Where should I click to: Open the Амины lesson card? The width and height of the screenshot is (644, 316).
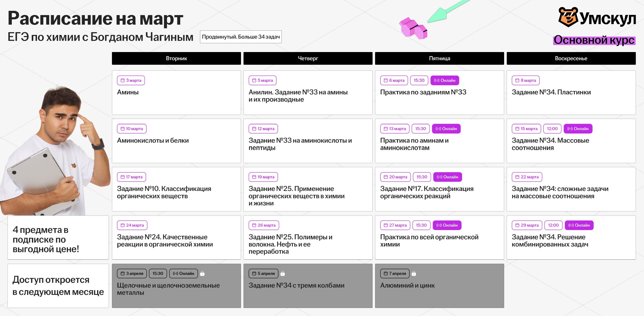176,93
